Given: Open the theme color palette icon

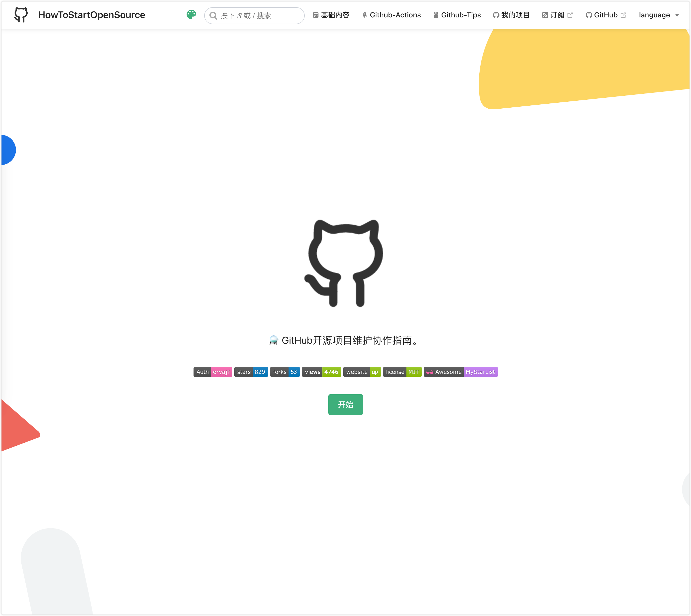Looking at the screenshot, I should (191, 15).
